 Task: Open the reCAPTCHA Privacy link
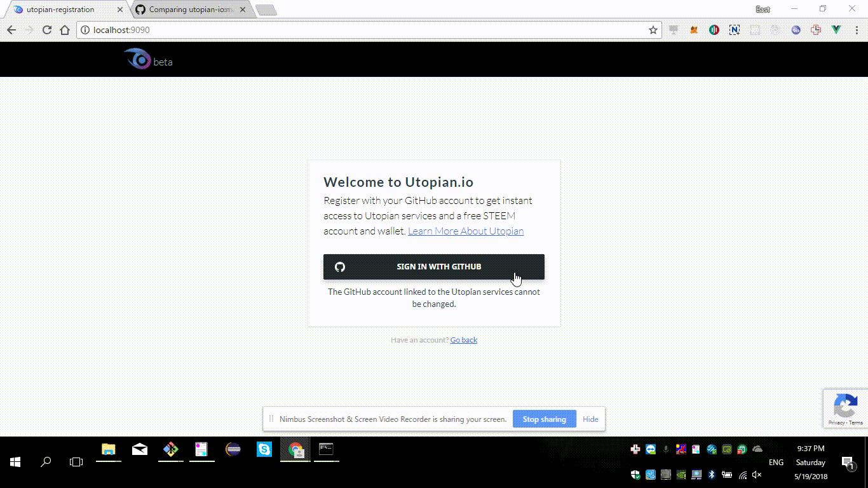pos(836,423)
